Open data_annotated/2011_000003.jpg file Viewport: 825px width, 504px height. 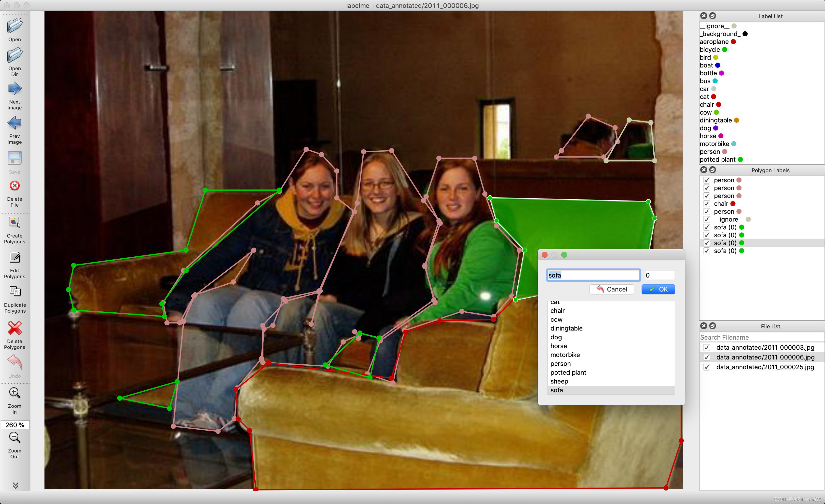click(x=763, y=347)
